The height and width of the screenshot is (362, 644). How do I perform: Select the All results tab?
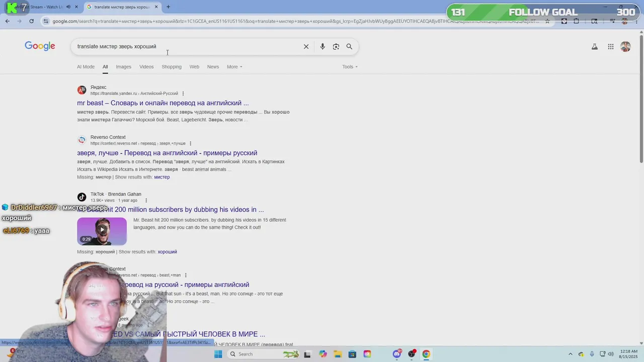tap(105, 66)
